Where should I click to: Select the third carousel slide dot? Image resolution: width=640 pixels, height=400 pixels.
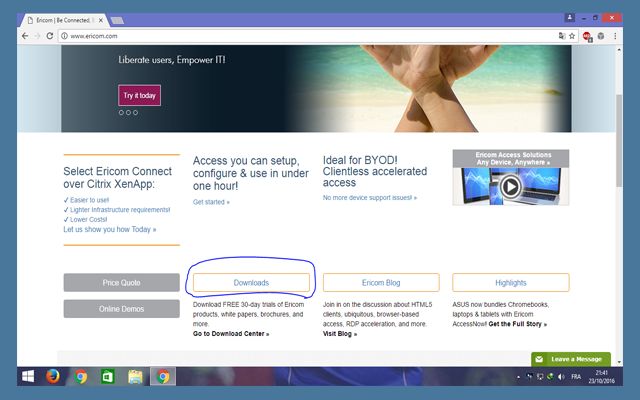136,113
